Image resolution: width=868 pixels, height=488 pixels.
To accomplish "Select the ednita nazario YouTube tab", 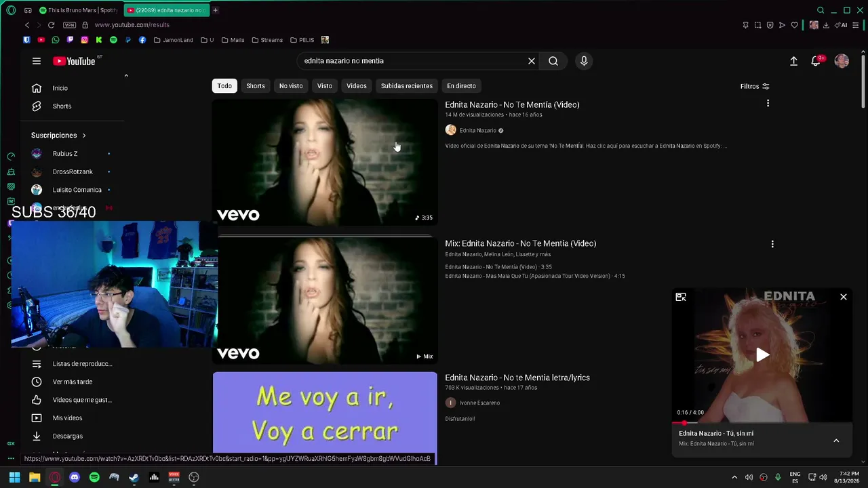I will coord(166,10).
